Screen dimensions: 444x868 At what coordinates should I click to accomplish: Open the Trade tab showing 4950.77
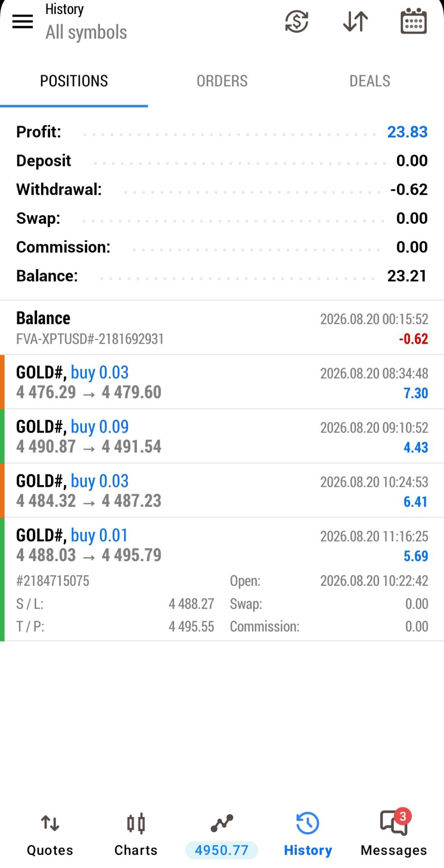tap(222, 835)
